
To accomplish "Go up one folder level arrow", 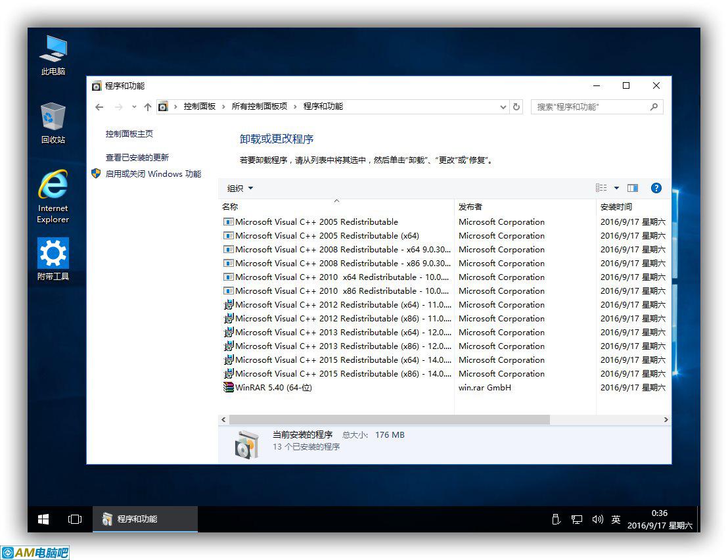I will [x=148, y=106].
